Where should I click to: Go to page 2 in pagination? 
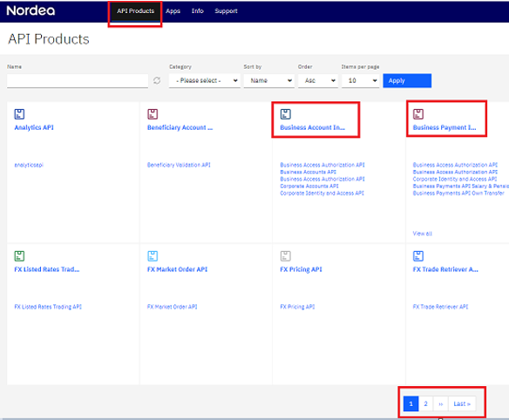(425, 403)
